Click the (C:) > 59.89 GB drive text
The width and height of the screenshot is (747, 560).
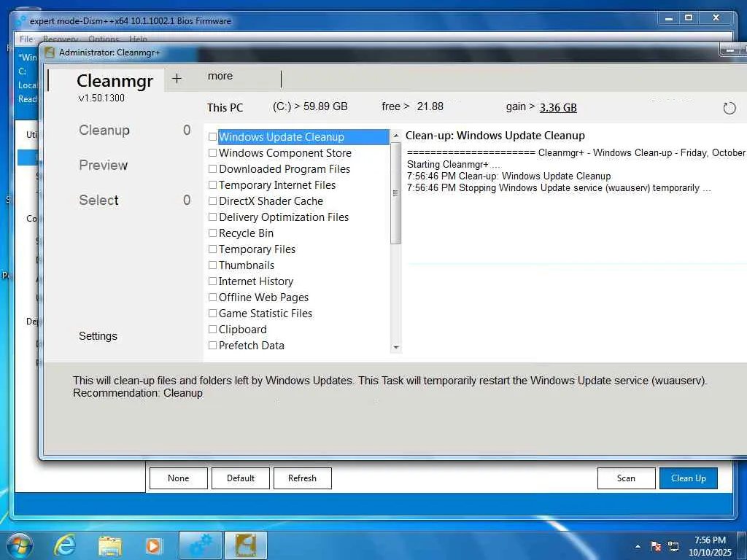(310, 106)
